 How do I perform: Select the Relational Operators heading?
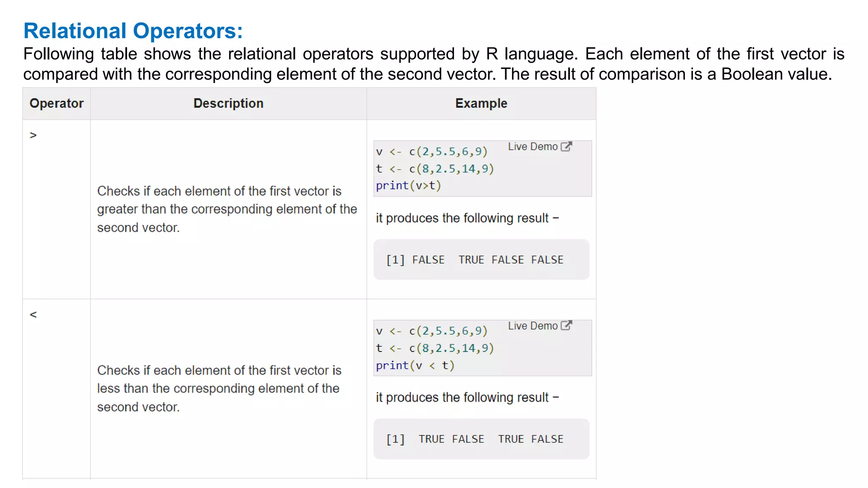tap(133, 31)
